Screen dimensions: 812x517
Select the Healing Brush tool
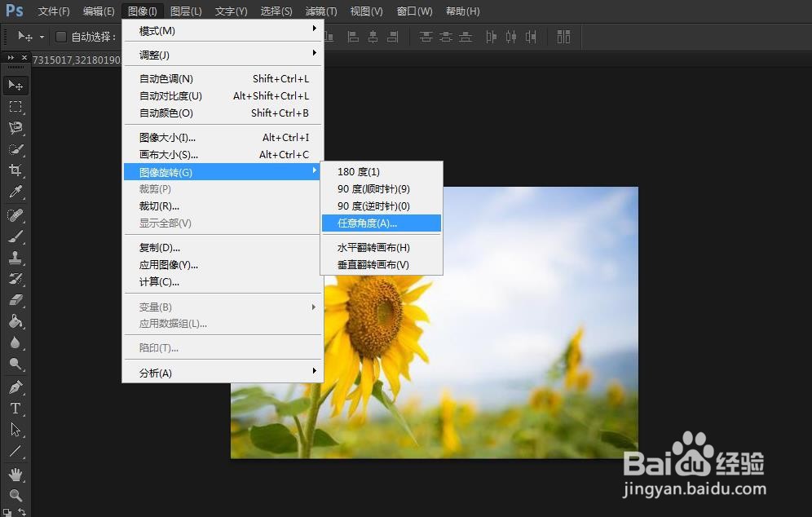15,215
